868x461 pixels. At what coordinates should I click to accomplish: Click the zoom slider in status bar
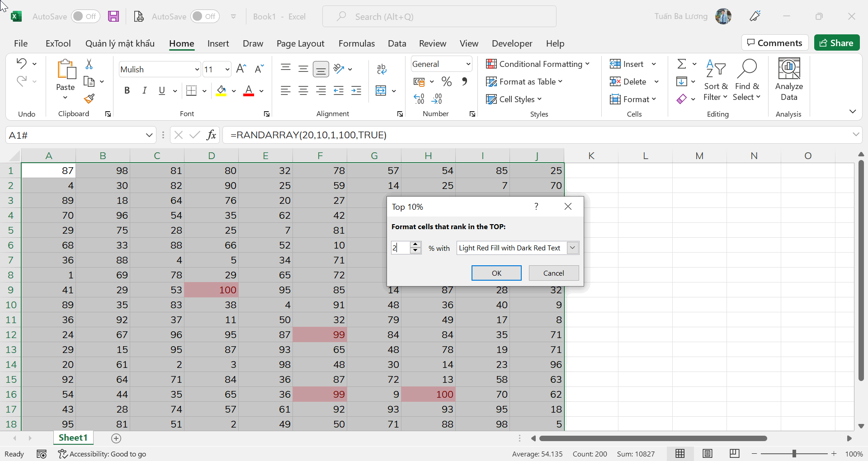tap(794, 453)
